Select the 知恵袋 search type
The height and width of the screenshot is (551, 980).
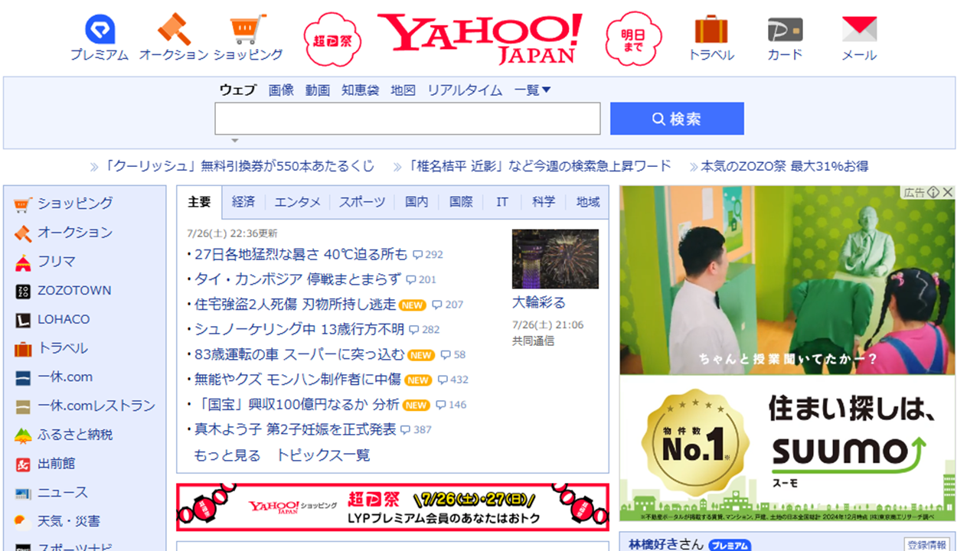pyautogui.click(x=360, y=90)
